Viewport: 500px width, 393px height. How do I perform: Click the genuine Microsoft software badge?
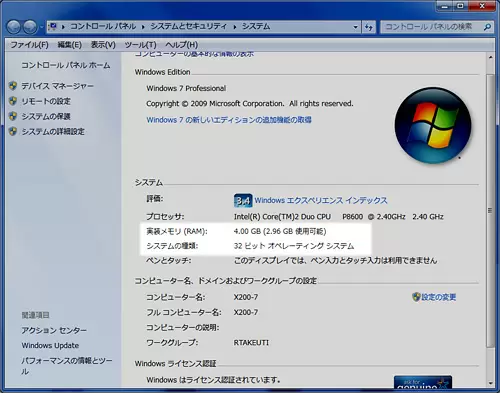click(x=423, y=382)
